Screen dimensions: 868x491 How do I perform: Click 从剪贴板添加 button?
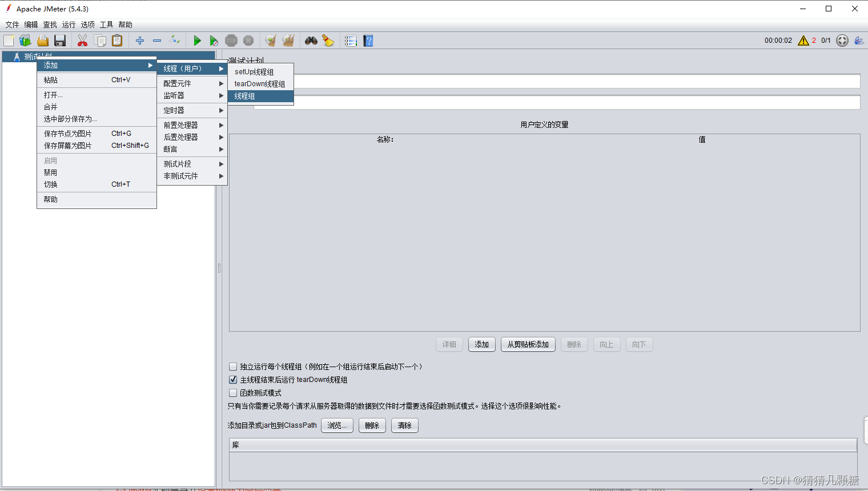click(x=528, y=344)
